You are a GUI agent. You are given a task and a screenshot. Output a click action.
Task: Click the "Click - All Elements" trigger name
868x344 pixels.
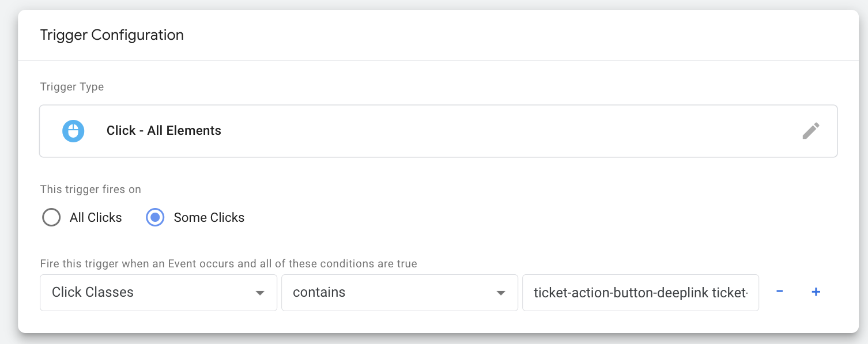tap(164, 131)
